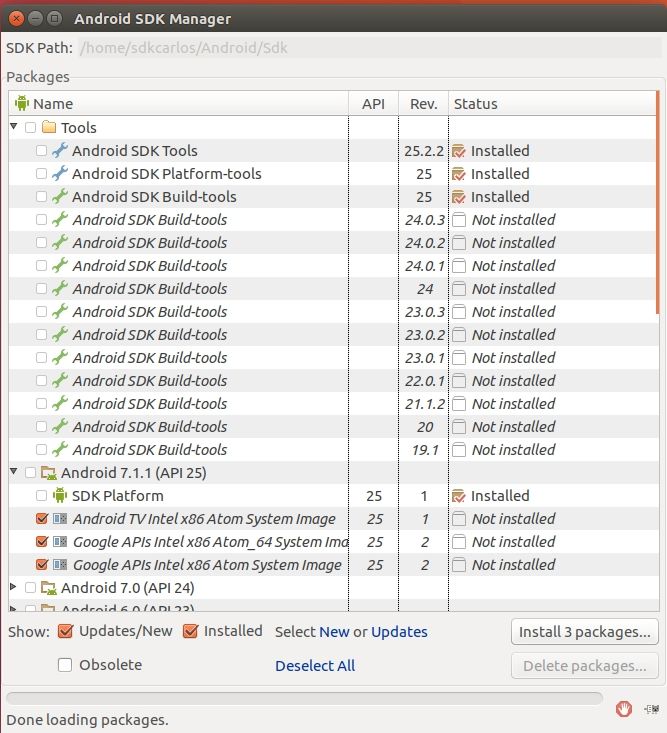Click the log icon at bottom right corner
Viewport: 667px width, 733px height.
pyautogui.click(x=652, y=709)
